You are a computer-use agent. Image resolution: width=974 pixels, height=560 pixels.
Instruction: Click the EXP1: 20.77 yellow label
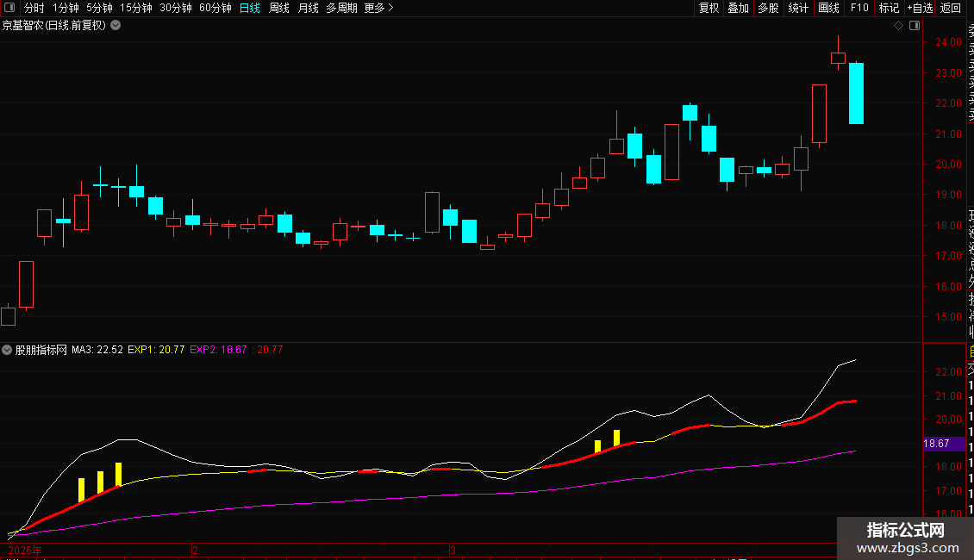156,350
